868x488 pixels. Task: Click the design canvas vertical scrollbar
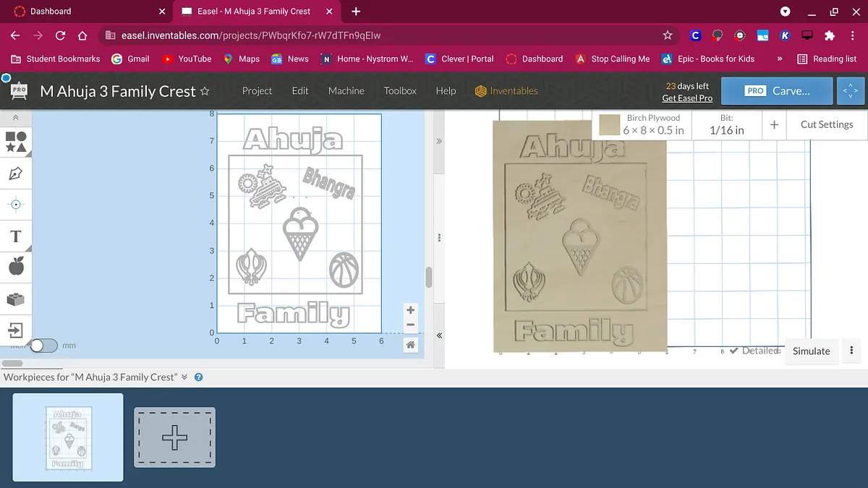tap(428, 277)
